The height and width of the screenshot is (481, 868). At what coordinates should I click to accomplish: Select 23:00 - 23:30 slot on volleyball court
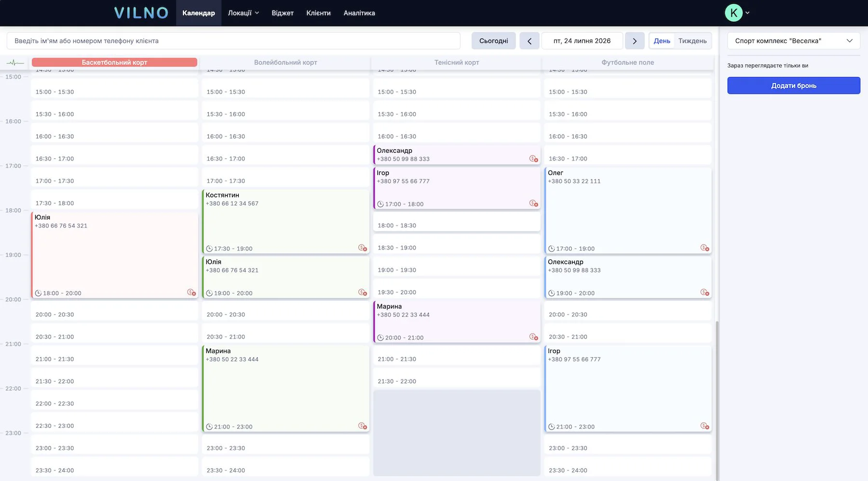[x=285, y=445]
